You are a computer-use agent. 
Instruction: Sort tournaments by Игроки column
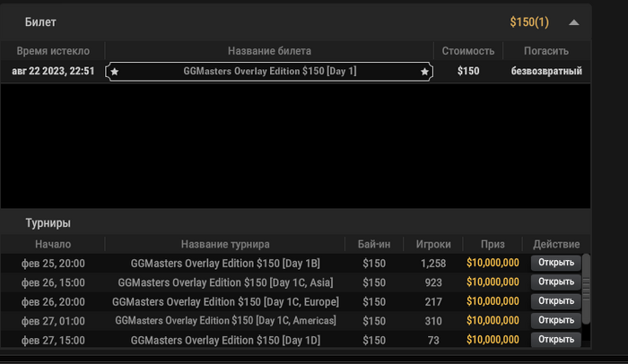point(433,244)
